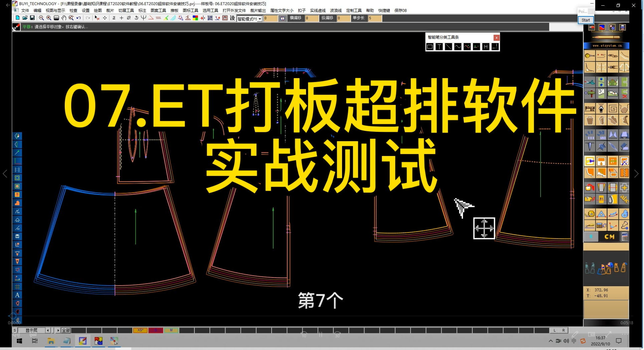The image size is (644, 350).
Task: Go to next video with right chevron
Action: tap(636, 174)
